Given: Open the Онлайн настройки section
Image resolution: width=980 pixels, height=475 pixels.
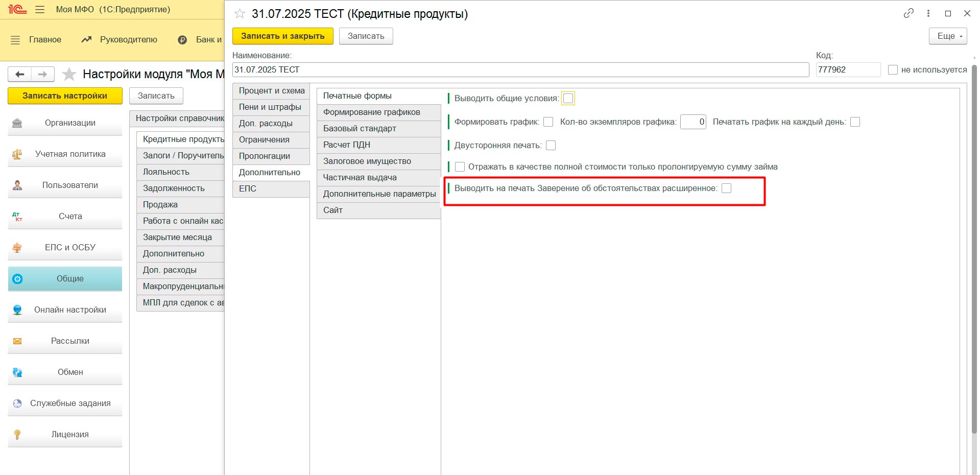Looking at the screenshot, I should pos(65,310).
